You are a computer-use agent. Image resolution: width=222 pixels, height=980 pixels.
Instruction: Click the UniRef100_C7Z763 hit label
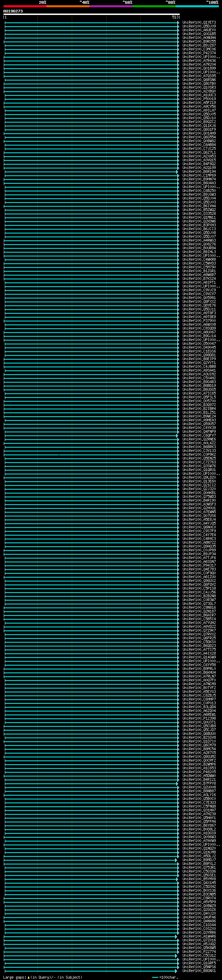point(199,462)
